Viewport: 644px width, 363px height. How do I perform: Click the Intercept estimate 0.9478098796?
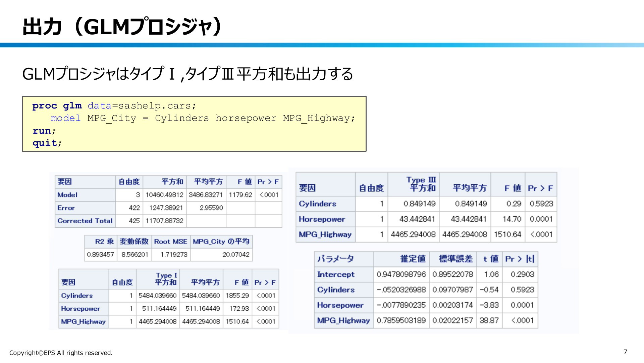point(401,274)
